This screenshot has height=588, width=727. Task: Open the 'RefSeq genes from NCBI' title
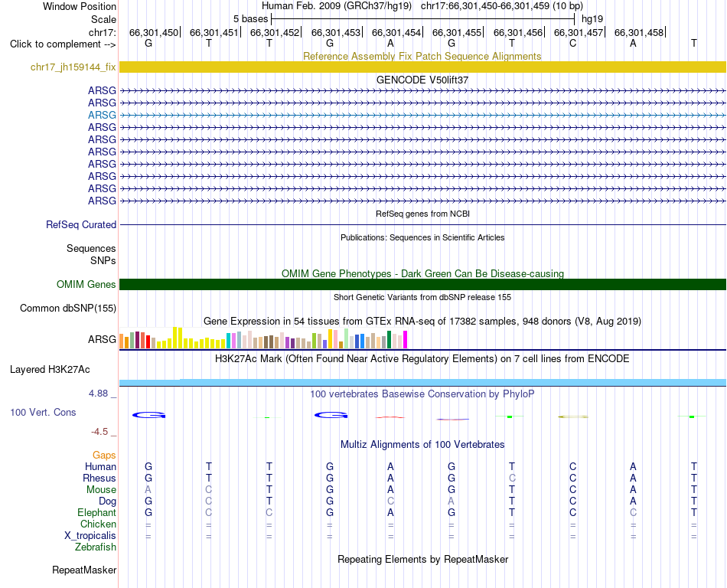pyautogui.click(x=422, y=214)
